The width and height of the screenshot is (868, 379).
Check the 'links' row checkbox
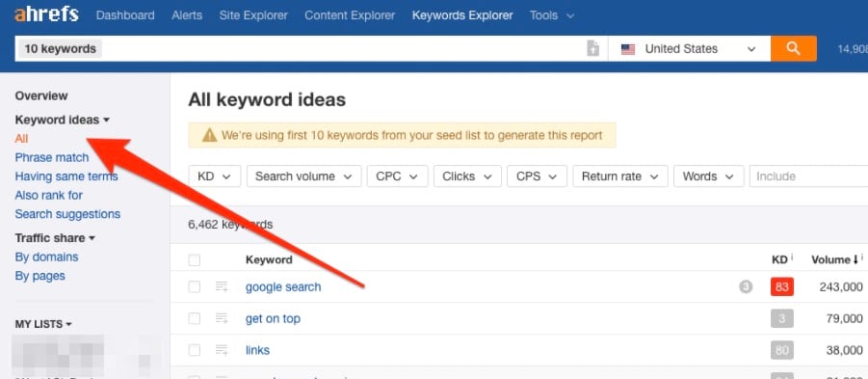(x=195, y=350)
